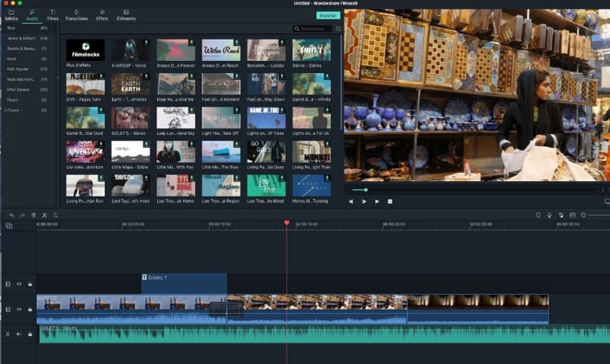Download the Earth - T...emories track

[x=146, y=76]
